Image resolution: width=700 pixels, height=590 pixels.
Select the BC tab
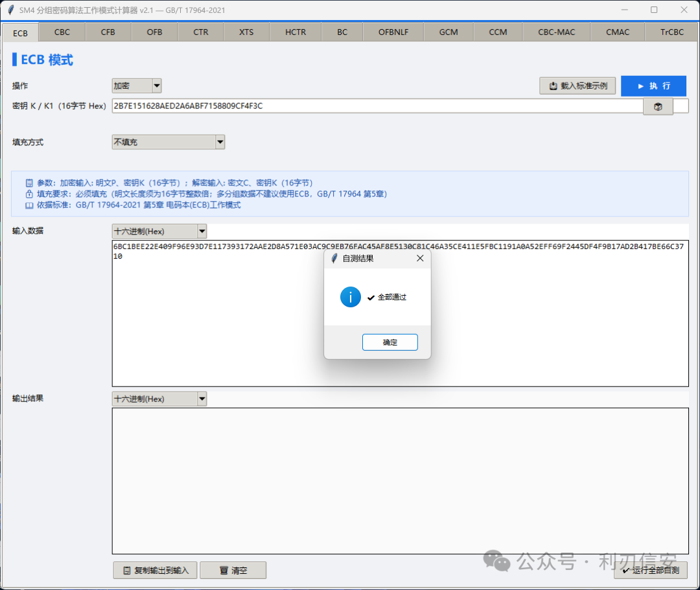(342, 32)
